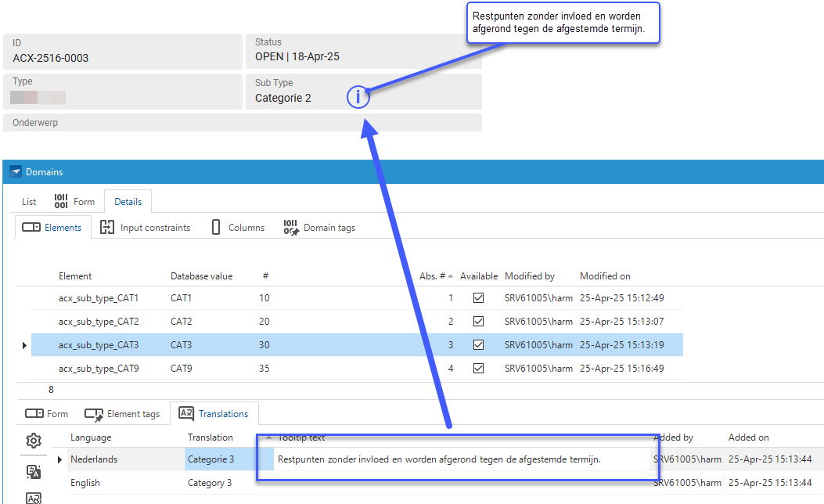Sort by the Modified on column header
824x504 pixels.
(x=605, y=276)
